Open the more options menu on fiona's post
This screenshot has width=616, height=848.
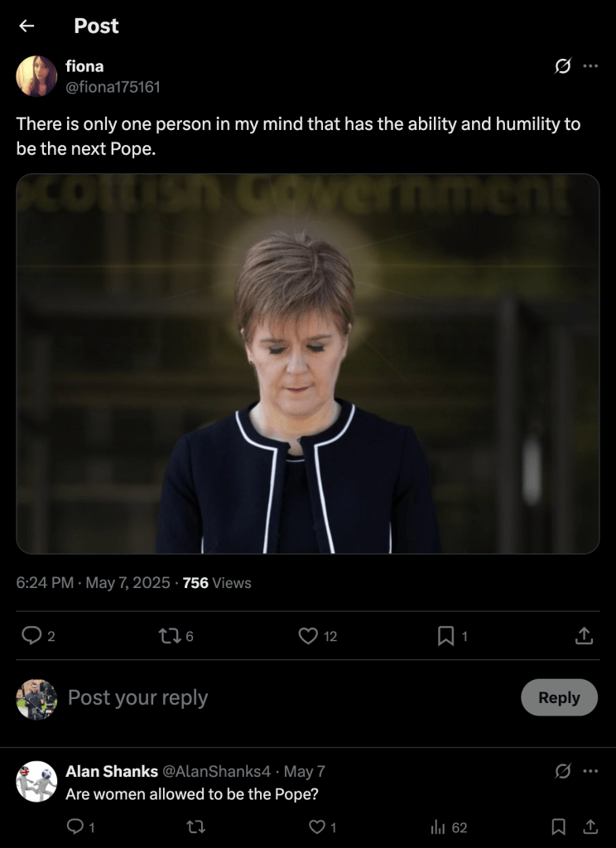590,66
